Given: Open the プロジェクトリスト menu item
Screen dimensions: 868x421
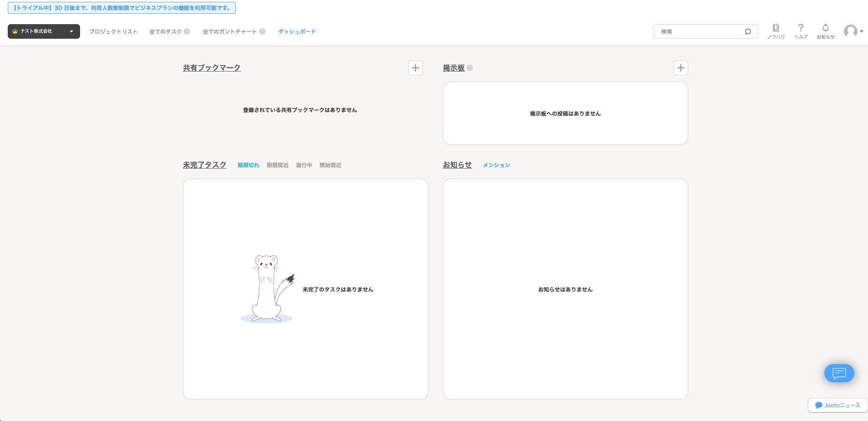Looking at the screenshot, I should pos(113,31).
